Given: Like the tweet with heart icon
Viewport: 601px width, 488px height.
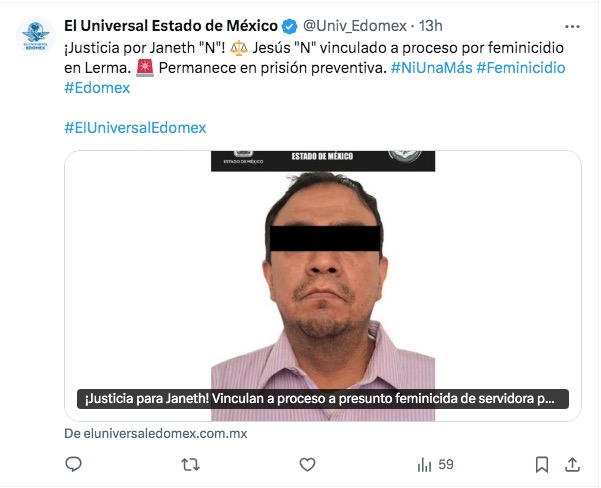Looking at the screenshot, I should pos(307,465).
